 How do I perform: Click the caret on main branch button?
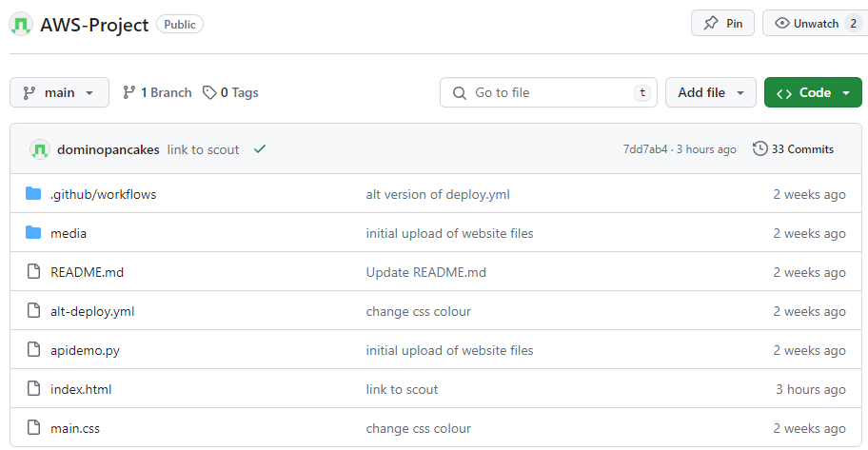[89, 93]
